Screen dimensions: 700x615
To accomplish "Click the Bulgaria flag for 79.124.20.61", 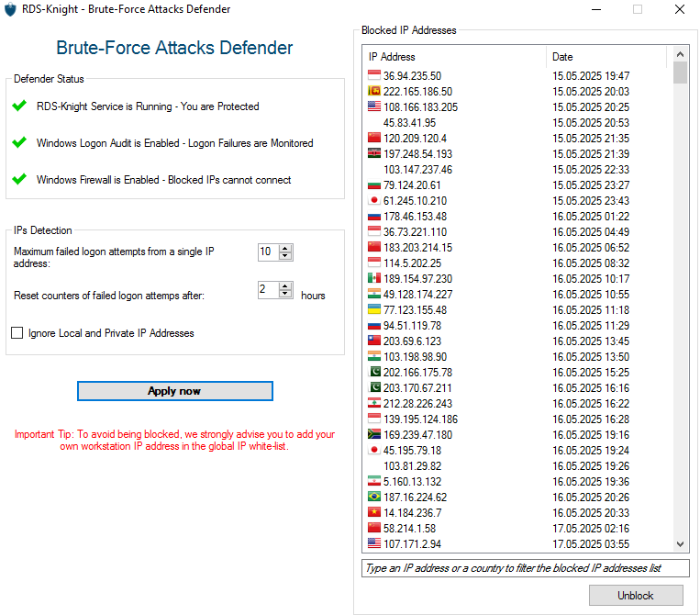I will (374, 184).
